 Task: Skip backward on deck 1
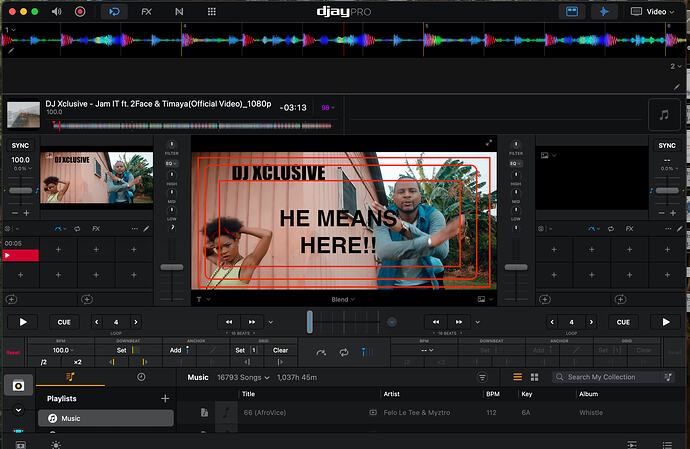click(229, 322)
